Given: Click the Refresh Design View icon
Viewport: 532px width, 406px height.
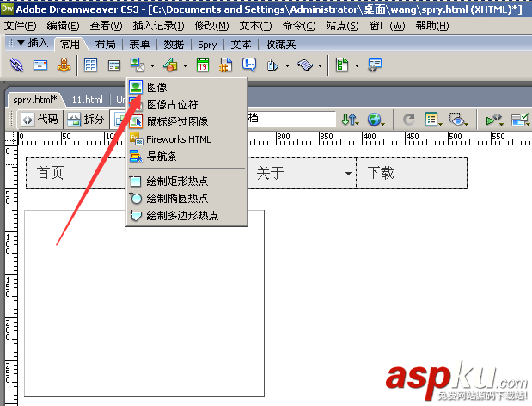Looking at the screenshot, I should tap(409, 120).
